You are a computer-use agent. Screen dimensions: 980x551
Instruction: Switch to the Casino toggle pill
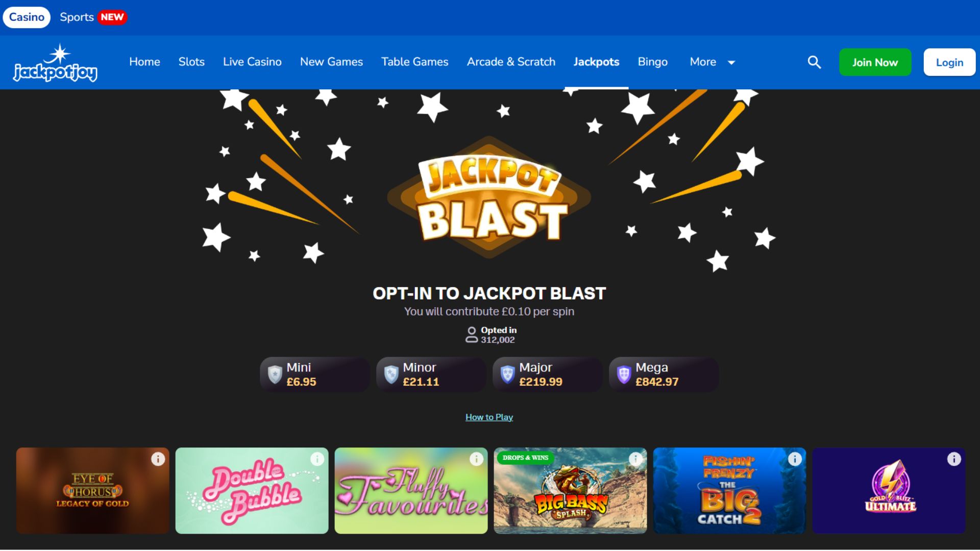coord(27,17)
